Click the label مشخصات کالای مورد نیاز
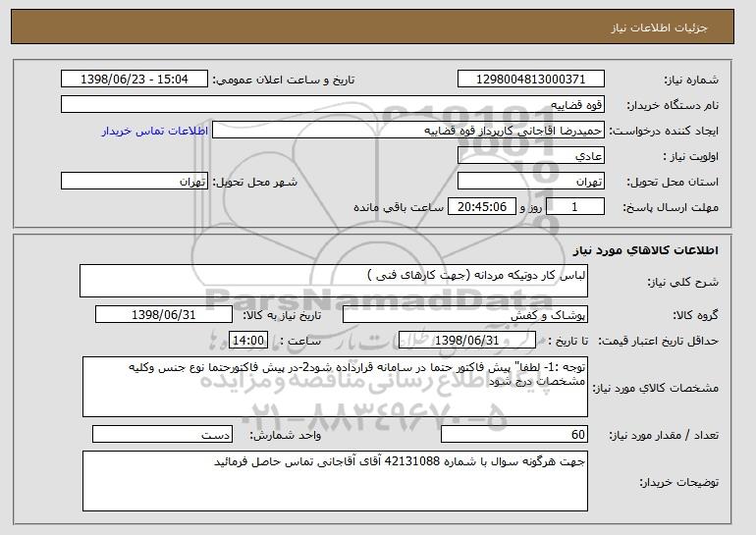 click(655, 388)
